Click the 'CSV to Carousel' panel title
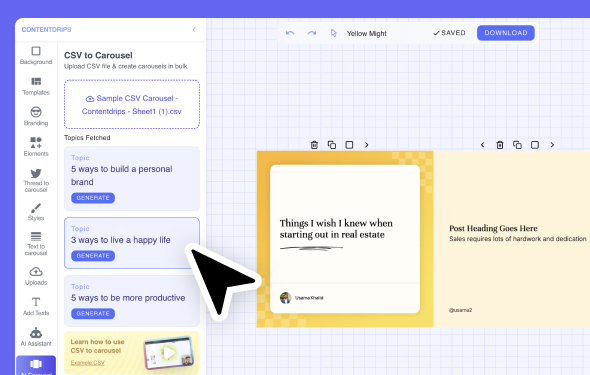This screenshot has width=590, height=375. click(98, 55)
